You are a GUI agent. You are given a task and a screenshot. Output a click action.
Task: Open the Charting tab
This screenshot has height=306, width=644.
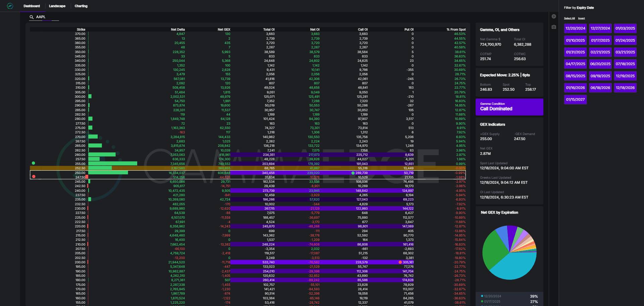click(x=81, y=6)
